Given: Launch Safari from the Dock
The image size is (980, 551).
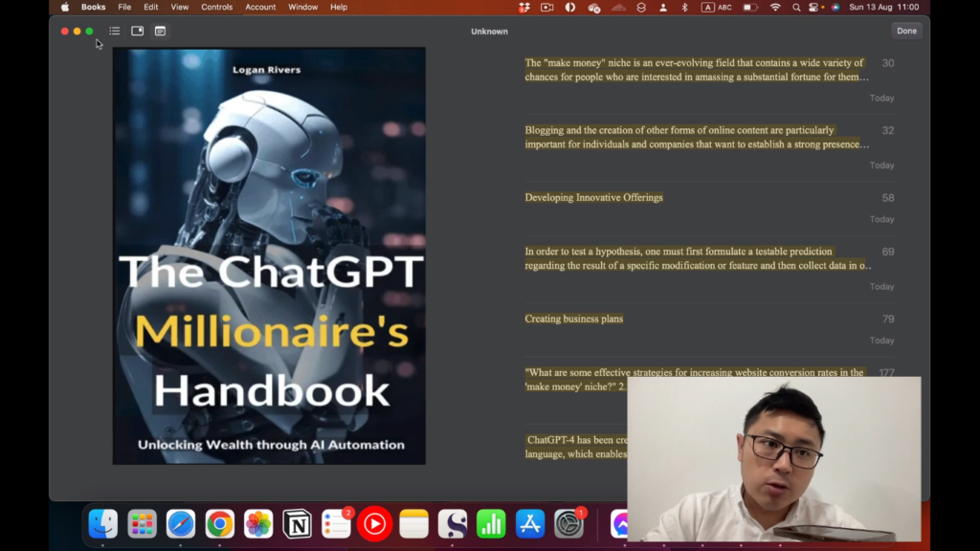Looking at the screenshot, I should [181, 523].
